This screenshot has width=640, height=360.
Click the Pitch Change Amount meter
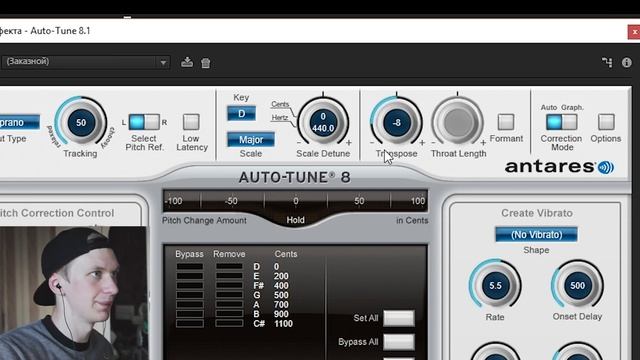pos(295,201)
